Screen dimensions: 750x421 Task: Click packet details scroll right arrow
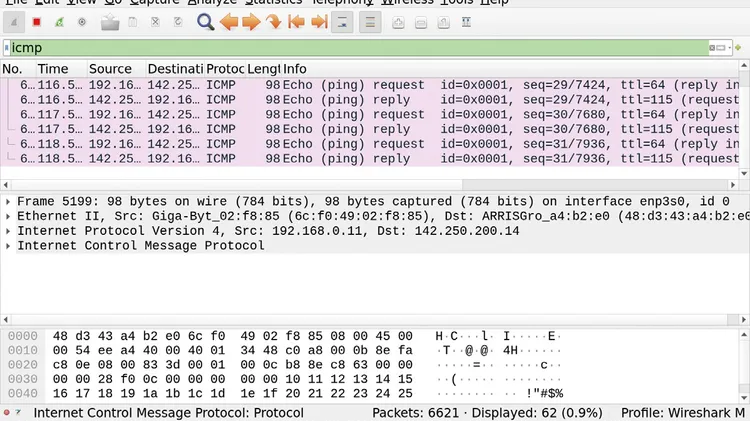[x=744, y=320]
